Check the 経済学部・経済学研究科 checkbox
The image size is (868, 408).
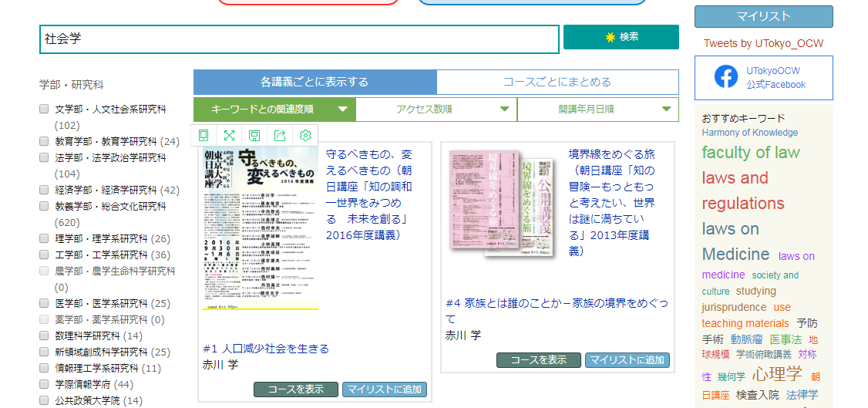tap(44, 190)
